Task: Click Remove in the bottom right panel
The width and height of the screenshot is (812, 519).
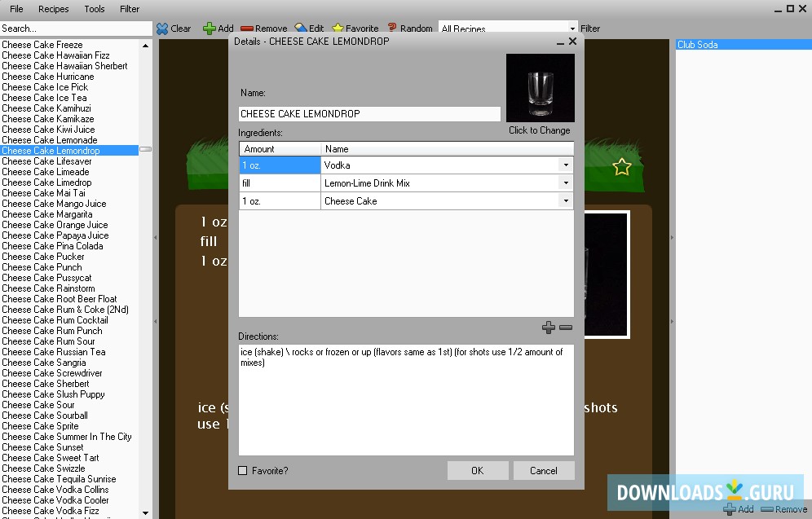Action: click(x=783, y=510)
